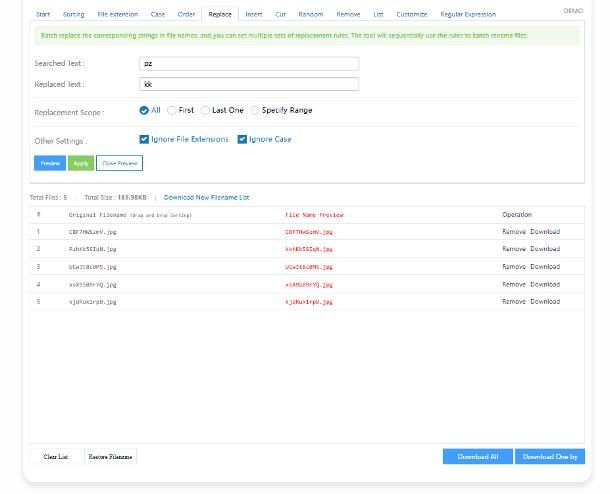This screenshot has width=610, height=494.
Task: Choose the First replacement scope option
Action: coord(172,111)
